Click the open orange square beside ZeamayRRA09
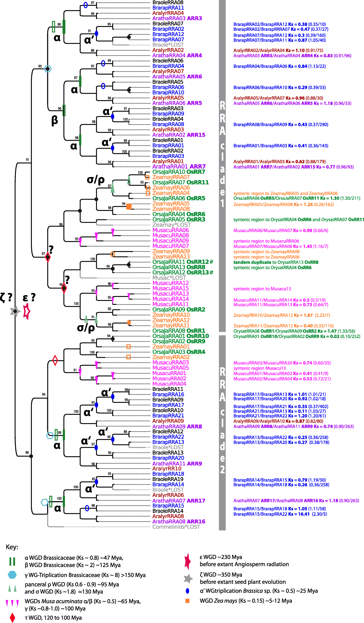 (113, 254)
